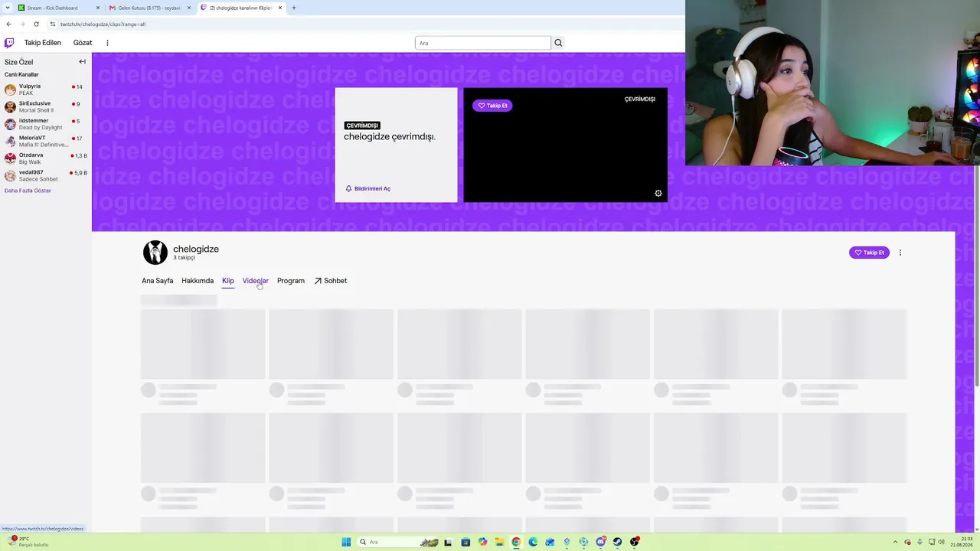Go back in browser history
Image resolution: width=980 pixels, height=551 pixels.
tap(8, 24)
